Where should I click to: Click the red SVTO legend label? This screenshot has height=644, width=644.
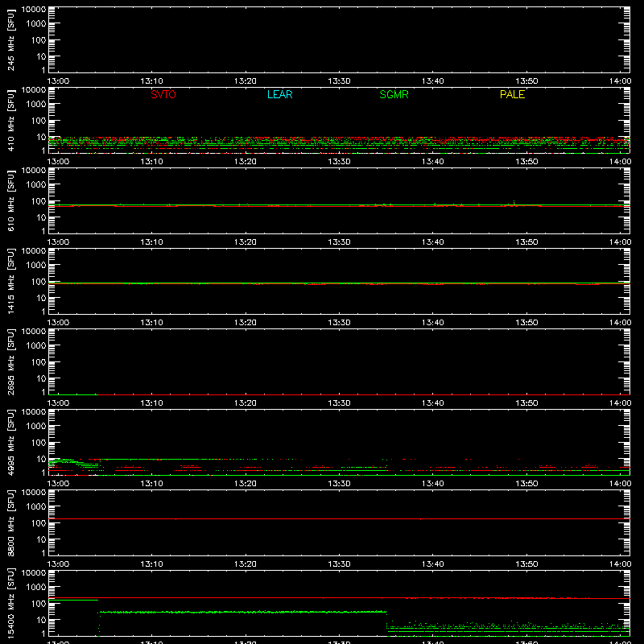[x=163, y=94]
